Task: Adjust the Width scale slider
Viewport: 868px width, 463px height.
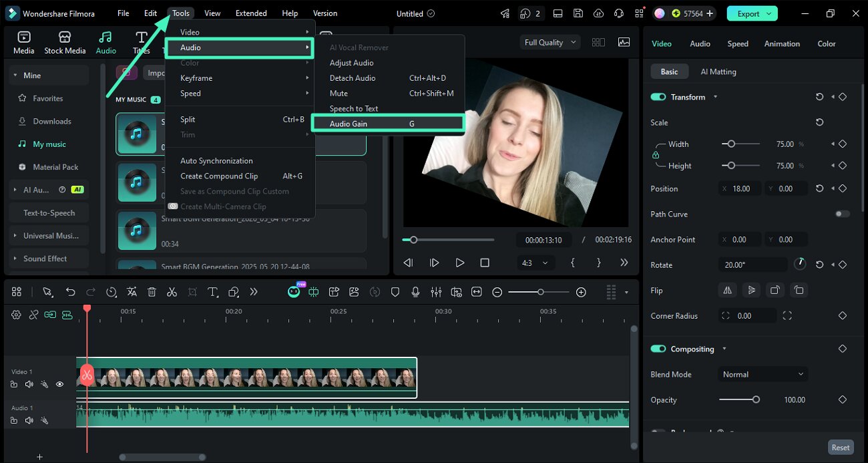Action: point(740,144)
